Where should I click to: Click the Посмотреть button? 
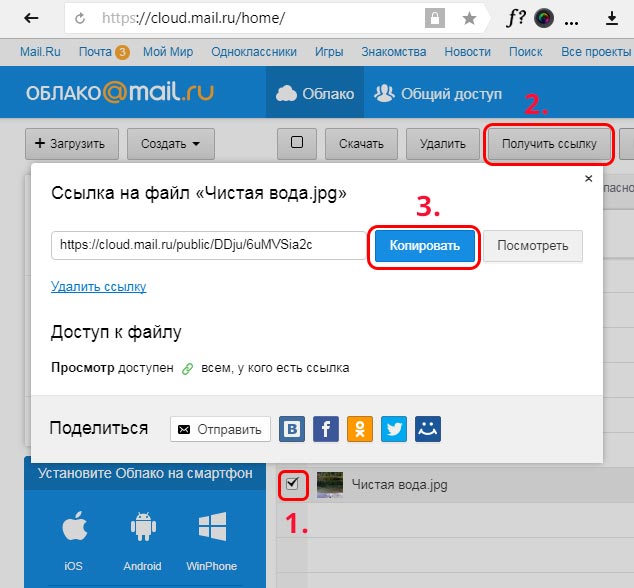click(x=533, y=245)
